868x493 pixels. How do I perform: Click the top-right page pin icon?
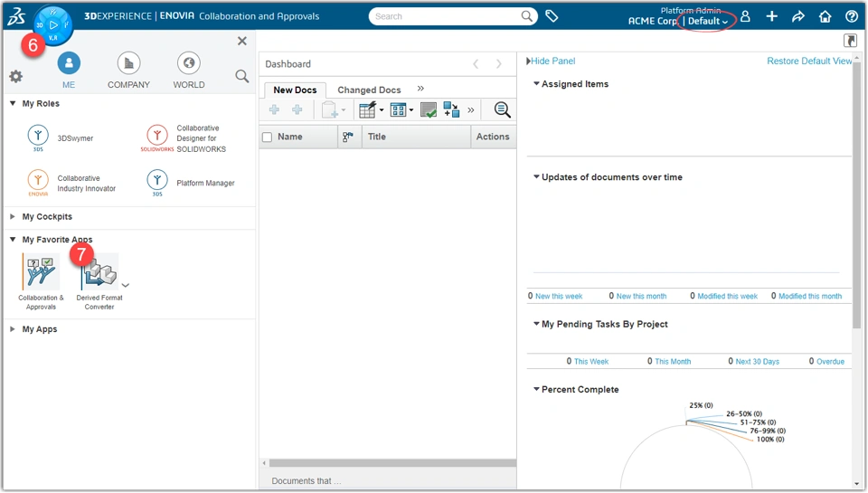coord(850,41)
